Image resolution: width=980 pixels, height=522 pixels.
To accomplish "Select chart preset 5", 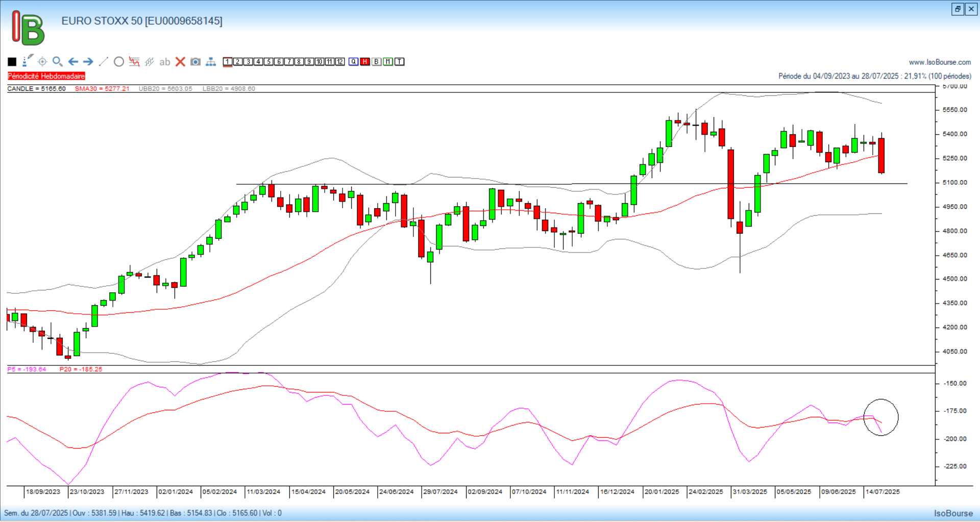I will (x=268, y=62).
